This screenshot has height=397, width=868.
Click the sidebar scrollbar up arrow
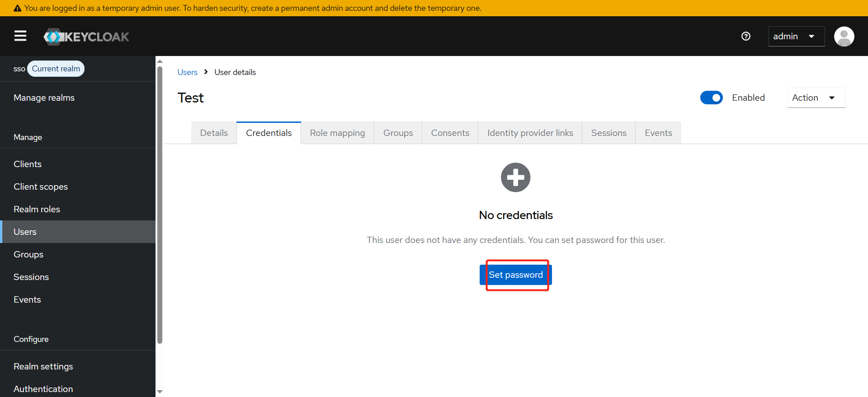point(160,61)
